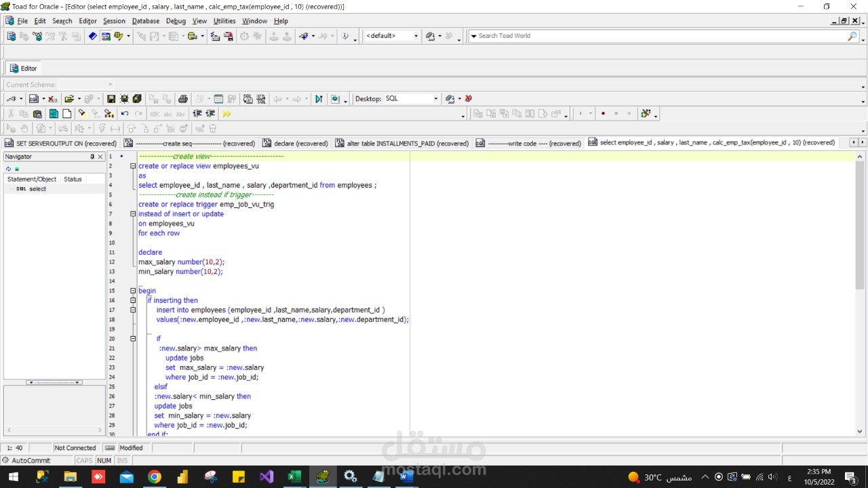868x488 pixels.
Task: Collapse the instead of insert trigger block
Action: coord(133,214)
